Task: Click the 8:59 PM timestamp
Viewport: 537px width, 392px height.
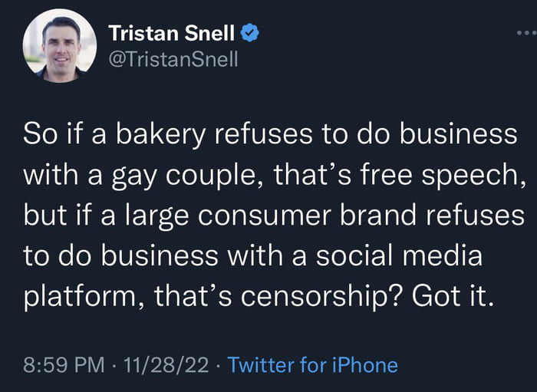Action: [64, 365]
